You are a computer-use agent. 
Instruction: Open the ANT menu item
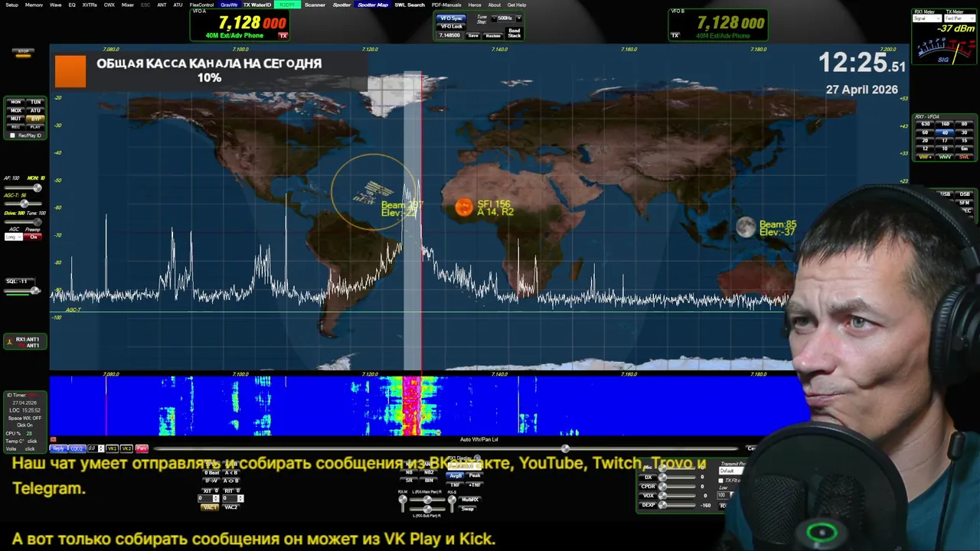coord(162,5)
